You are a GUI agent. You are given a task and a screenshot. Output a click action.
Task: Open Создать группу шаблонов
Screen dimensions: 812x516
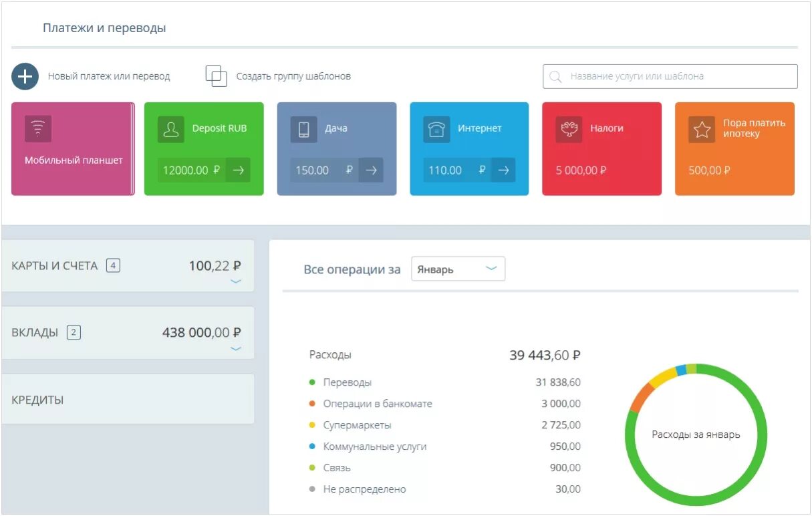[293, 76]
